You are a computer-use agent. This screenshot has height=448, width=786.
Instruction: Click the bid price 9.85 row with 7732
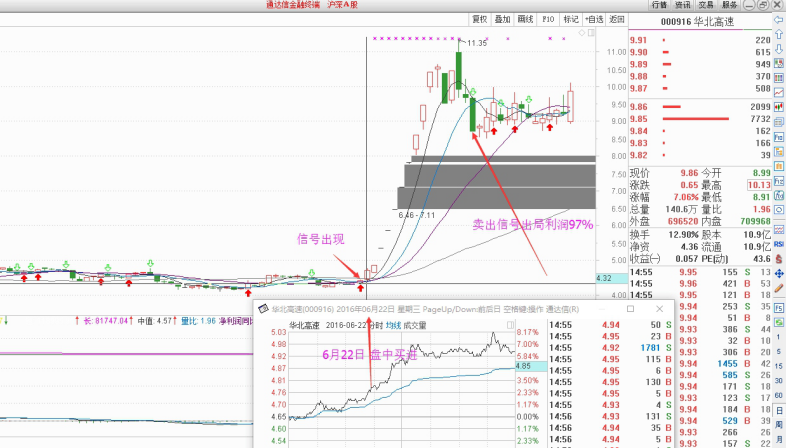point(700,119)
